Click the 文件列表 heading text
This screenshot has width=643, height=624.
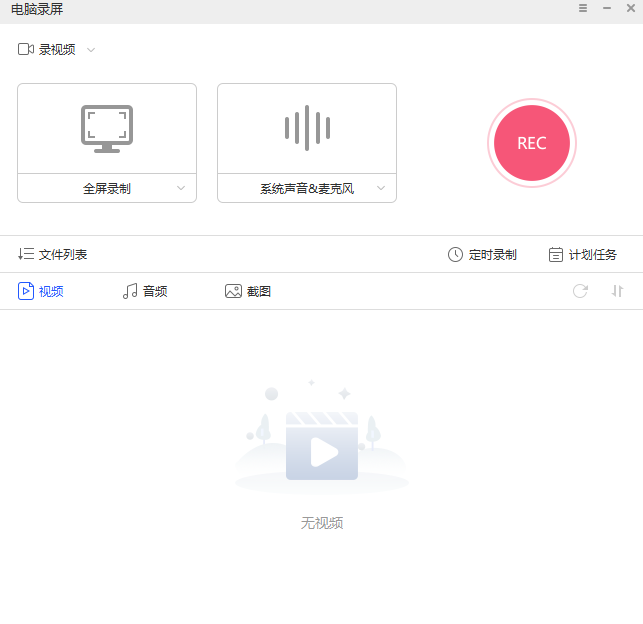point(63,255)
